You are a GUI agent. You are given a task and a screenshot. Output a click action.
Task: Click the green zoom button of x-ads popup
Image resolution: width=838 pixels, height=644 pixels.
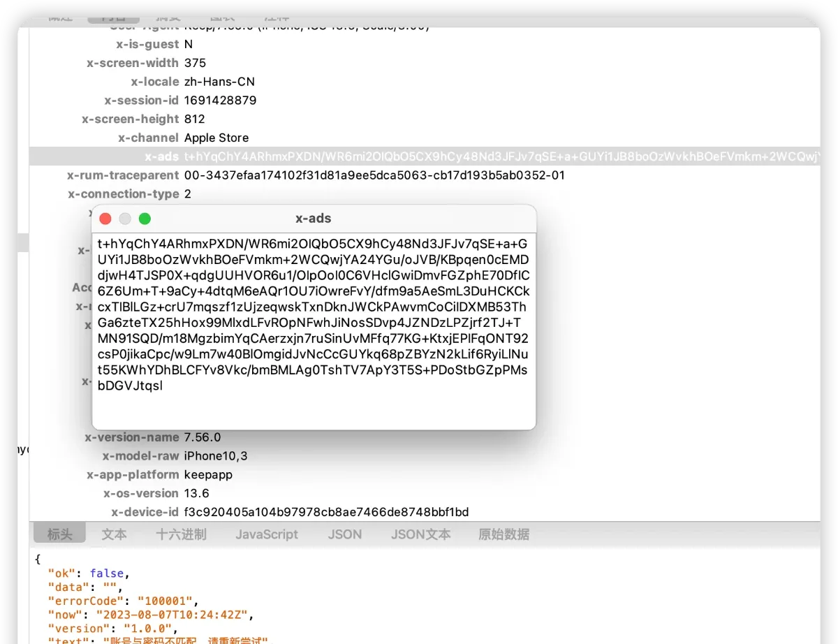(x=145, y=219)
